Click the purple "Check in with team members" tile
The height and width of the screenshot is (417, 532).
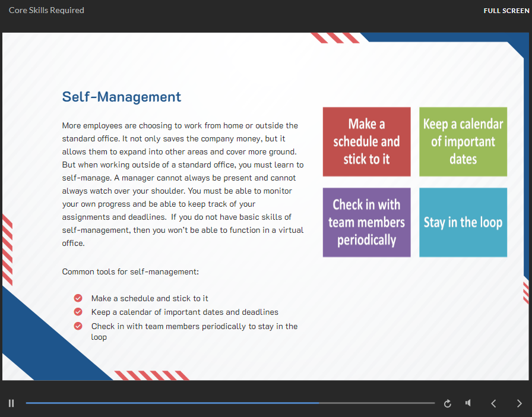pos(366,222)
